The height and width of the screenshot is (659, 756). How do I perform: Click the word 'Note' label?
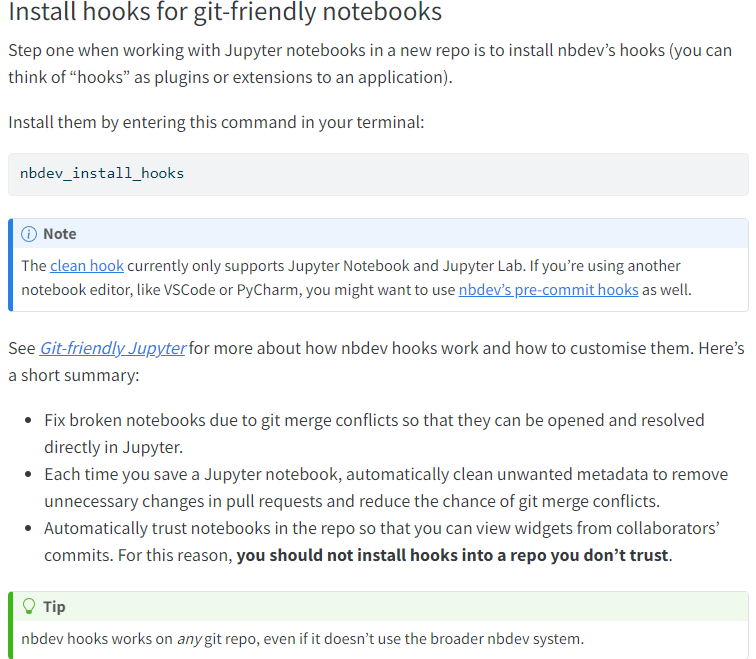coord(60,234)
